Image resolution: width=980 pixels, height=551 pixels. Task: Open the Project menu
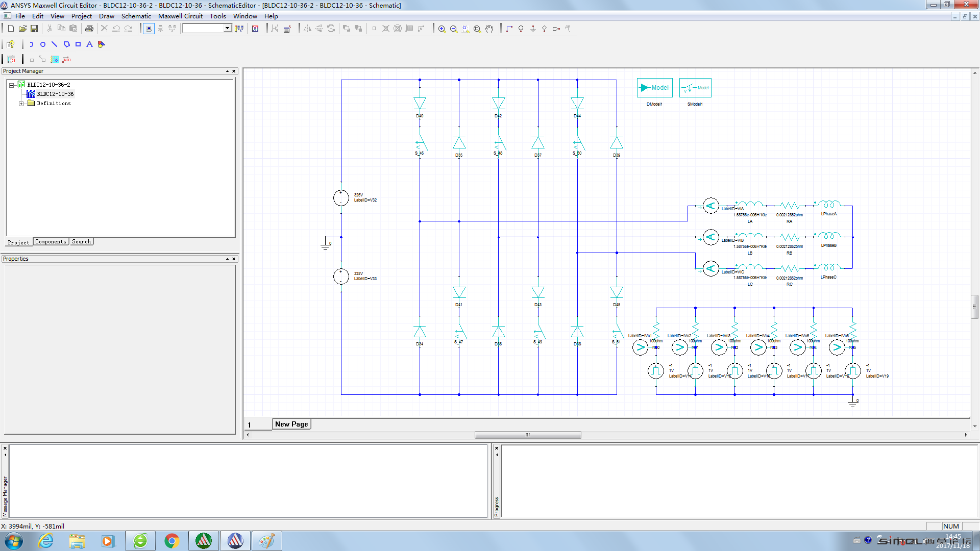click(82, 16)
